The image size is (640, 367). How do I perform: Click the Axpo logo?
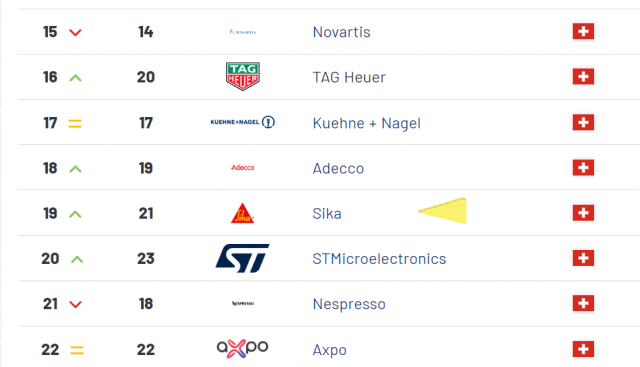click(242, 349)
